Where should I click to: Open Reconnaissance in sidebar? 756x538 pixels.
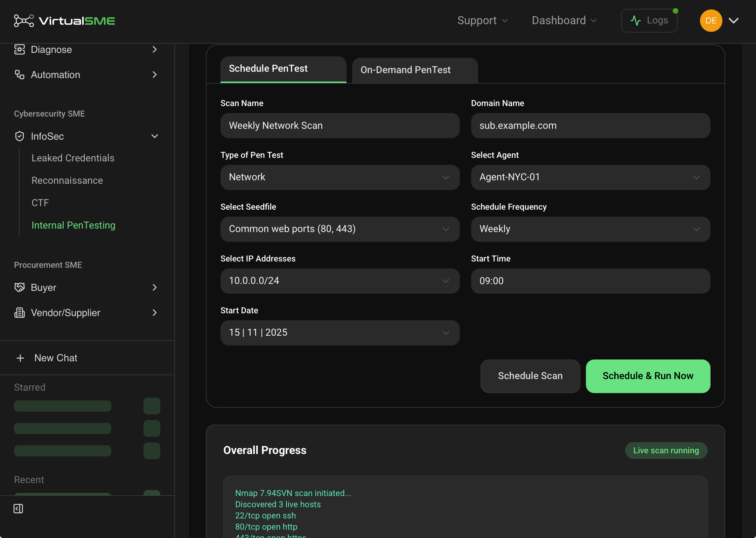(x=67, y=180)
